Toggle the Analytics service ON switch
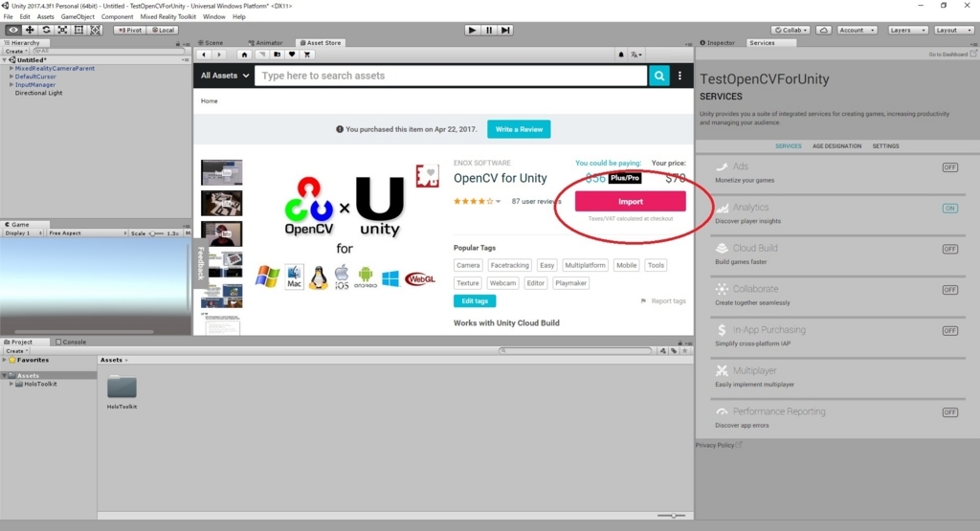This screenshot has height=531, width=980. (950, 209)
